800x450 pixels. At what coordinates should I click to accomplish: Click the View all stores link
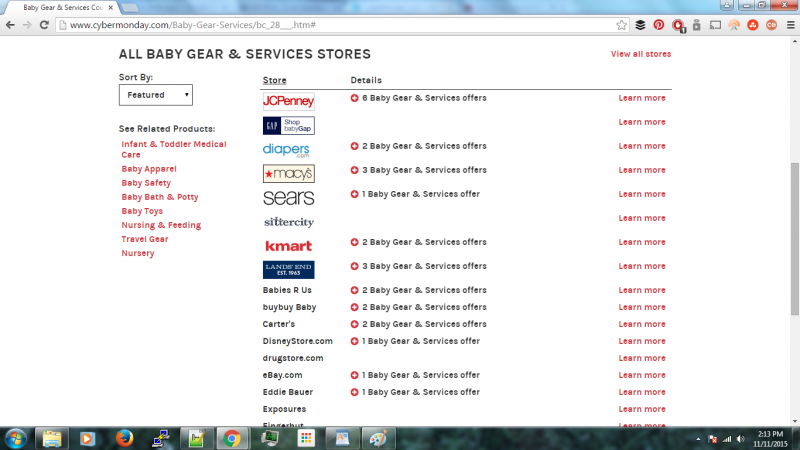pos(640,54)
